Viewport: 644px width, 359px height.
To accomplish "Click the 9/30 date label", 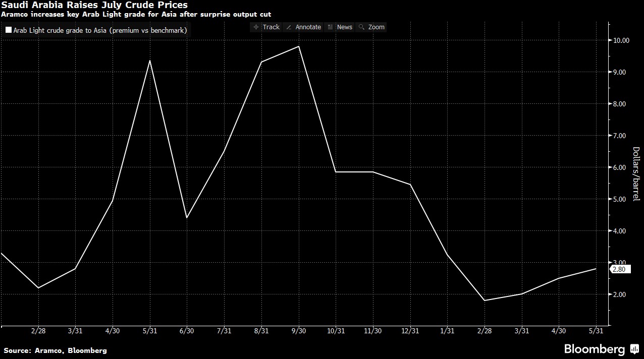I will tap(299, 331).
